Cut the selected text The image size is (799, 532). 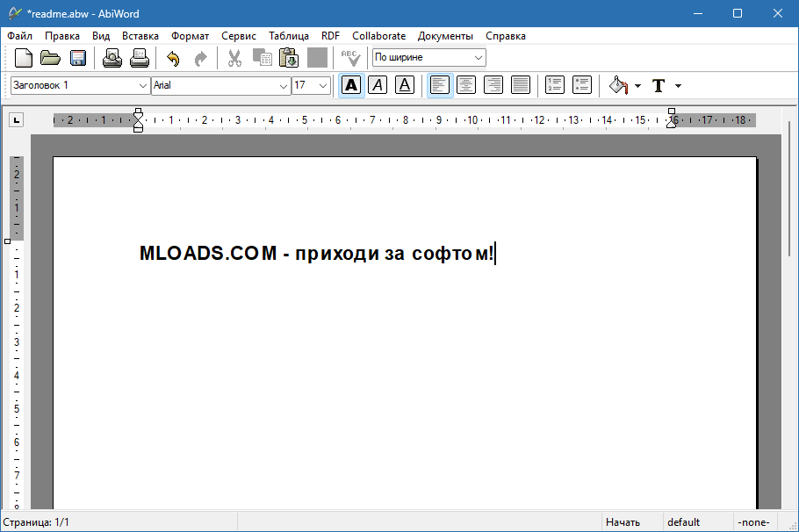[234, 58]
